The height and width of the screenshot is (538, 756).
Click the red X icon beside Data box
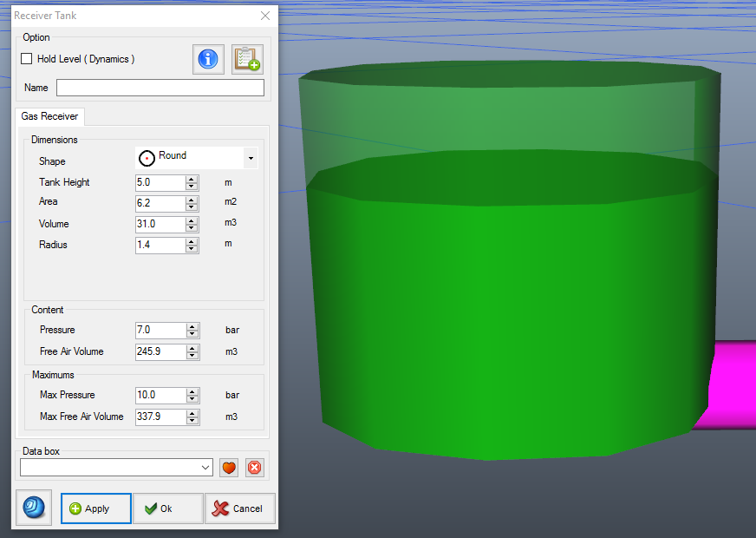[x=254, y=468]
